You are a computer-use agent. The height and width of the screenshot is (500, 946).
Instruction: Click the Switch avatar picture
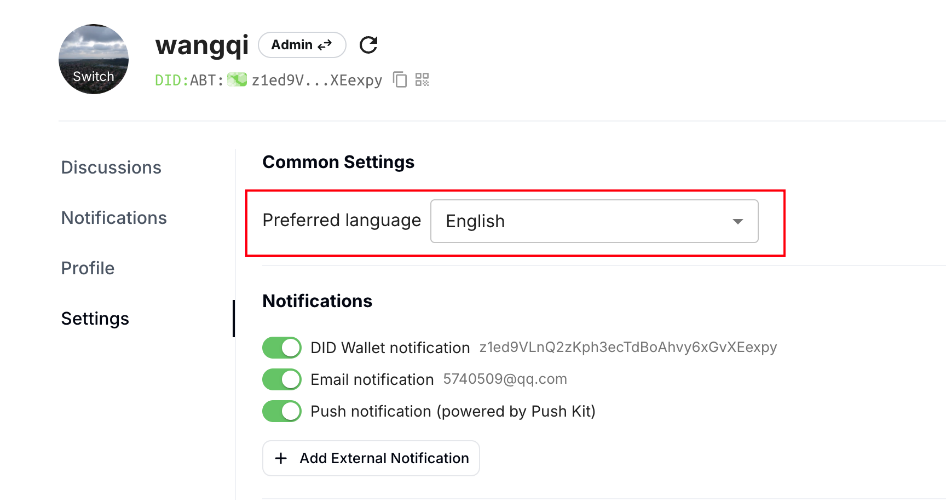(x=94, y=59)
